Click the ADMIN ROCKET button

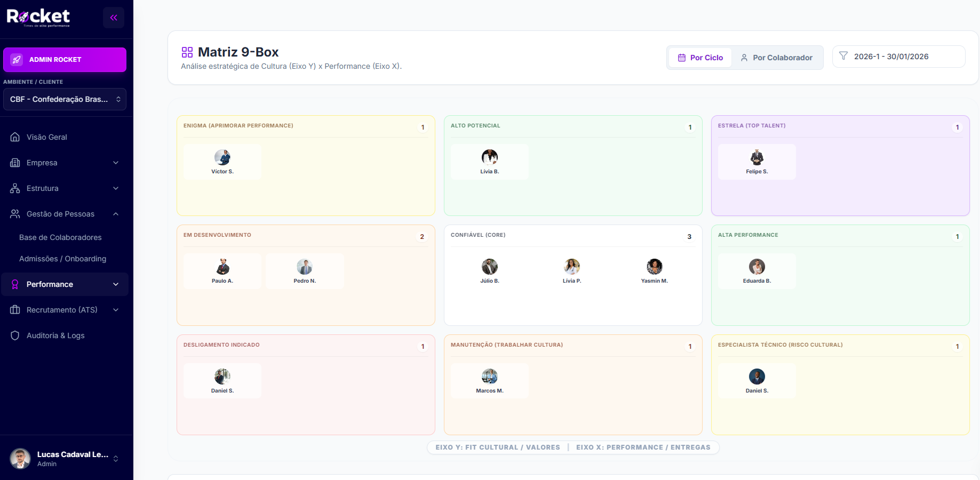click(x=65, y=60)
